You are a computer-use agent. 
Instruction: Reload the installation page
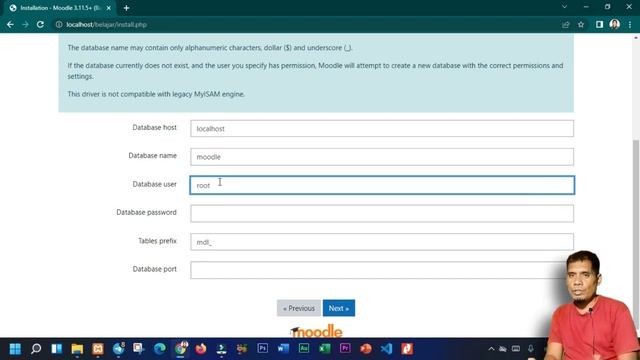pos(40,24)
